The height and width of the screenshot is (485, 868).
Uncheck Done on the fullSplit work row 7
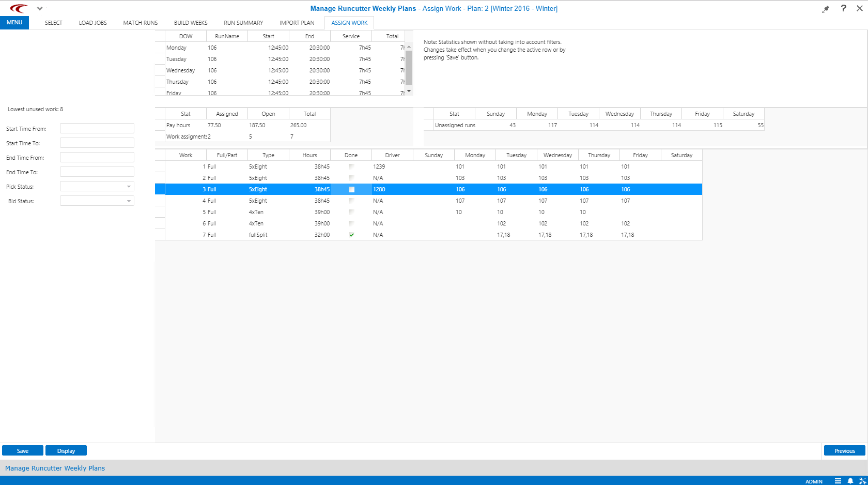351,235
